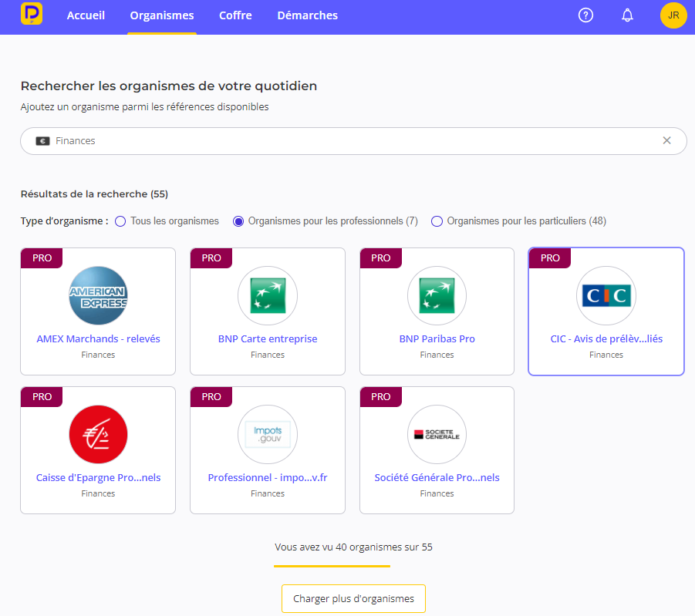Viewport: 695px width, 616px height.
Task: Open the help question mark icon
Action: coord(585,15)
